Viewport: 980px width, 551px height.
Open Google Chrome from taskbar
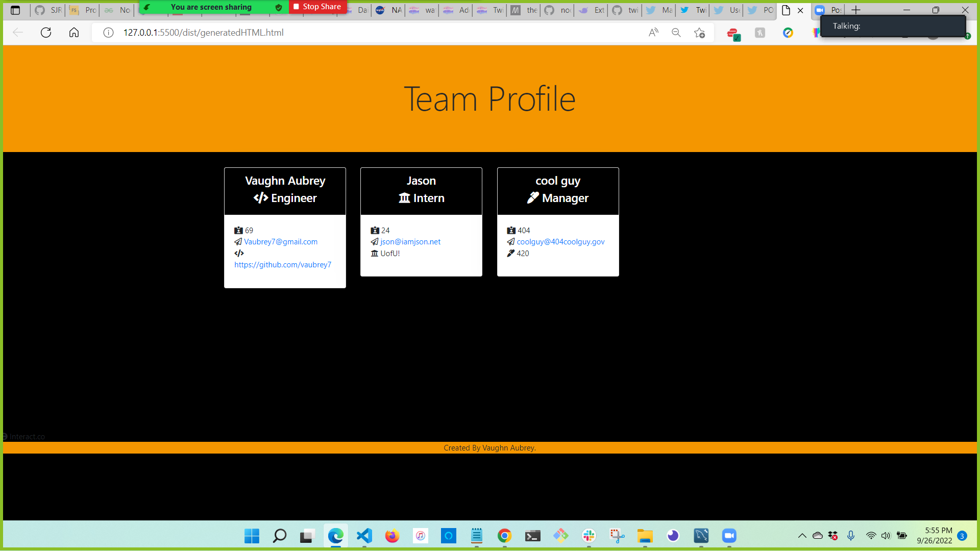point(504,536)
